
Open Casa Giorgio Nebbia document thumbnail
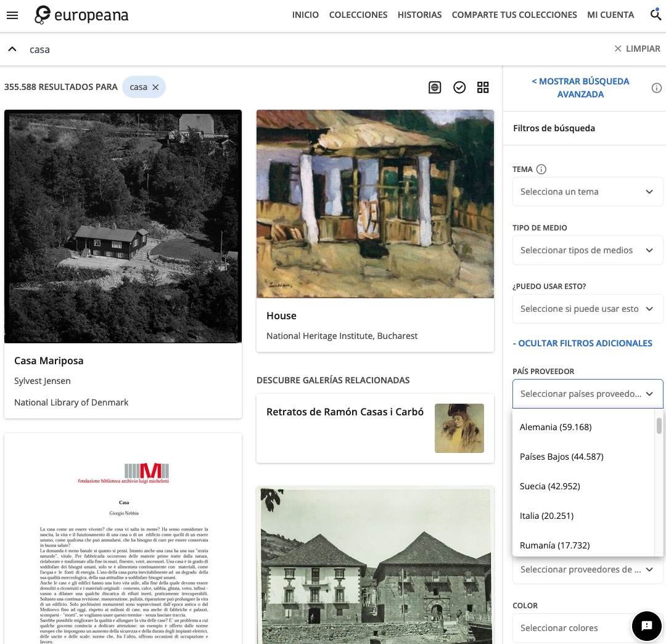point(123,539)
